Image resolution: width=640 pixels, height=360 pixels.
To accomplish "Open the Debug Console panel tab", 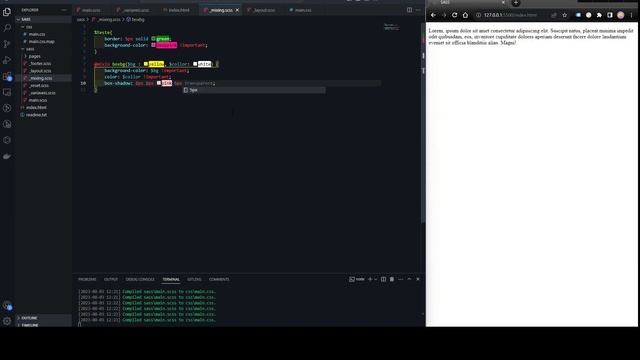I will (140, 279).
